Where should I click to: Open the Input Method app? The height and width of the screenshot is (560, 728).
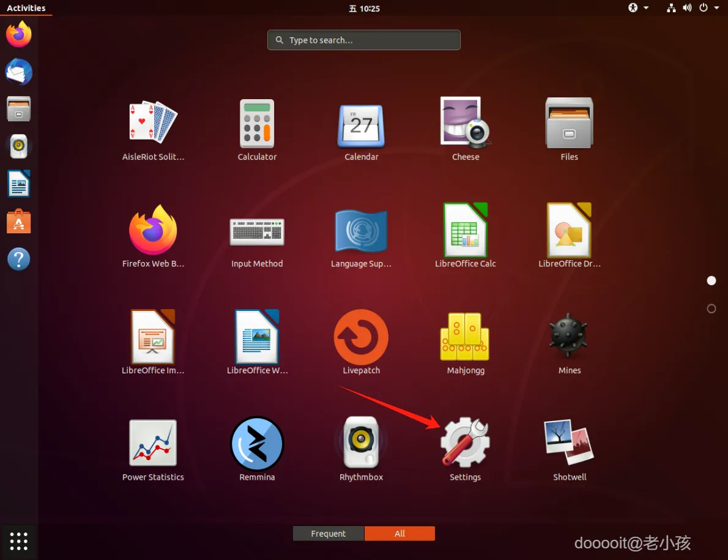pos(257,243)
